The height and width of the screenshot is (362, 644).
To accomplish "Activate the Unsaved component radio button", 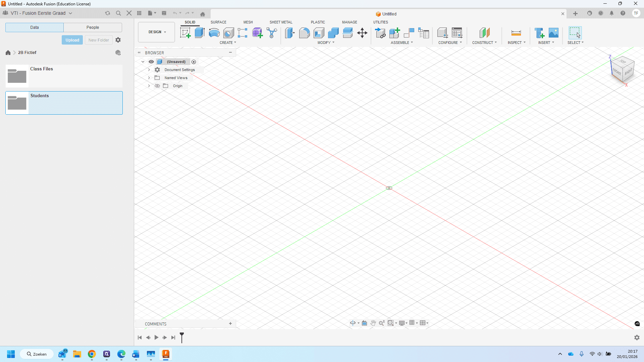I will click(194, 62).
